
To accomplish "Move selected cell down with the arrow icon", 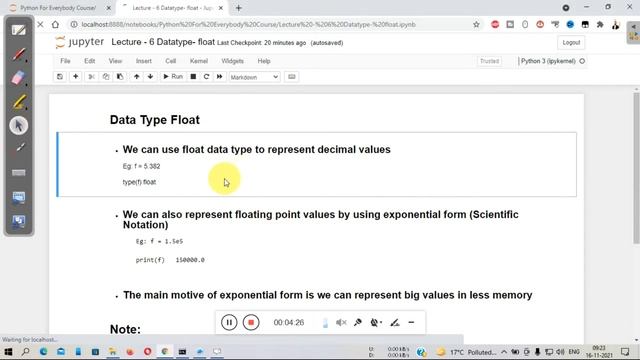I will [150, 77].
